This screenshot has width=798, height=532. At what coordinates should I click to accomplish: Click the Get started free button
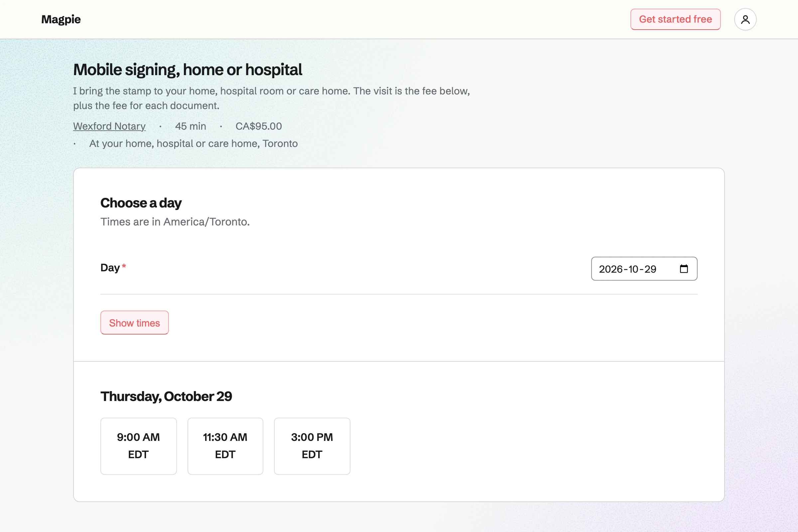tap(675, 19)
